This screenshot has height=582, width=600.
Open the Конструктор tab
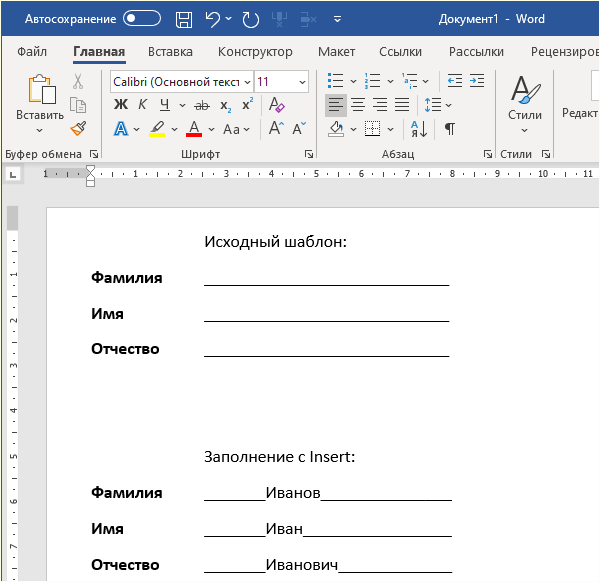pyautogui.click(x=255, y=52)
